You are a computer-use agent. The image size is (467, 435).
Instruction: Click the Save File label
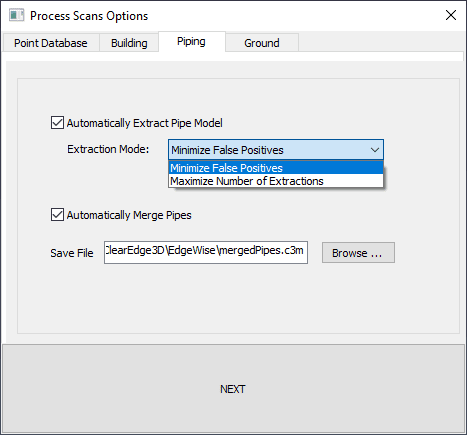[x=72, y=253]
